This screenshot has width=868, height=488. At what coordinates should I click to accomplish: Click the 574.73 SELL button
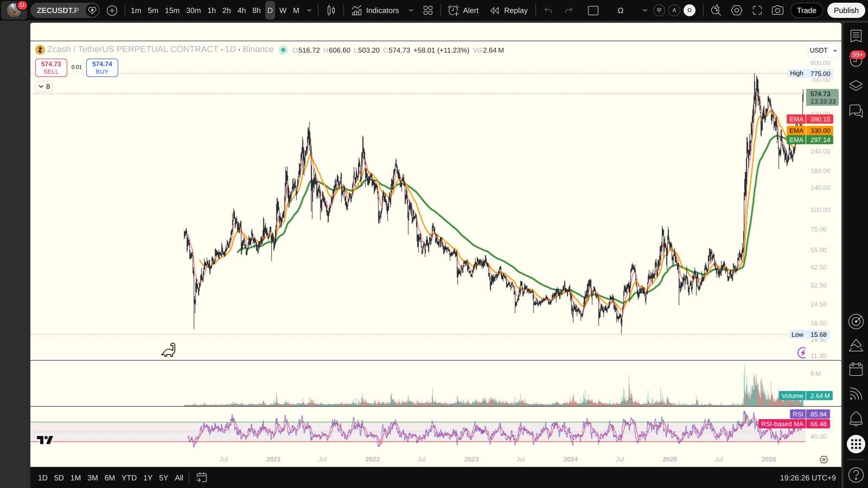(51, 68)
